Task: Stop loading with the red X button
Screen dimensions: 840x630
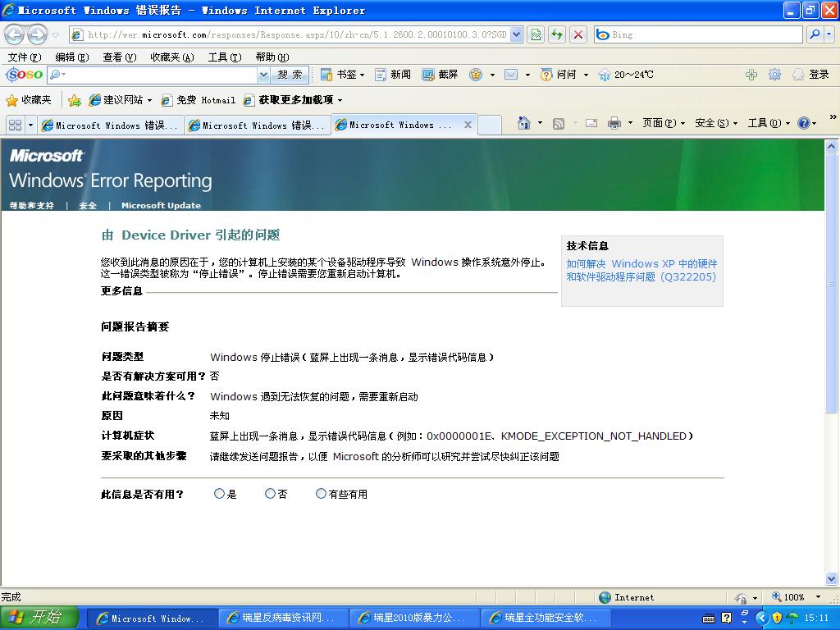Action: tap(578, 34)
